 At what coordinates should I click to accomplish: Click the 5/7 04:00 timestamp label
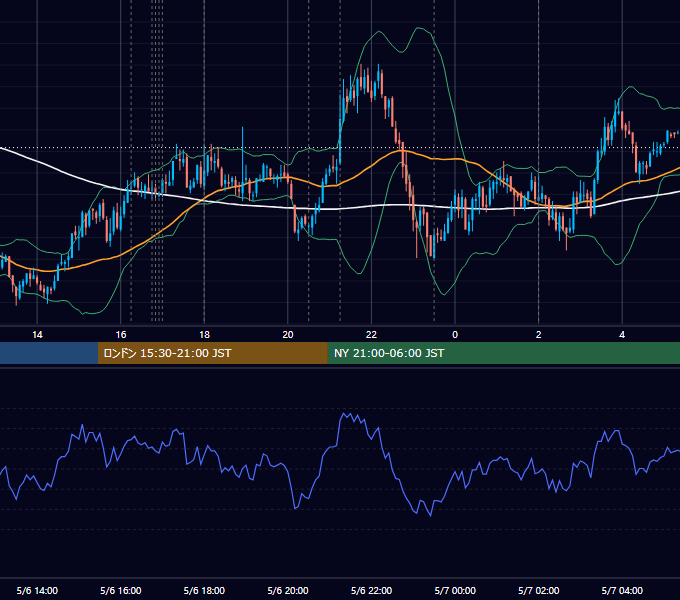[622, 590]
